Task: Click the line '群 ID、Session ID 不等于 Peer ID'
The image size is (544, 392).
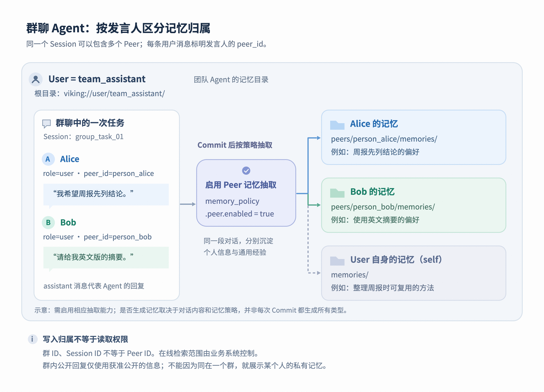Action: tap(97, 353)
